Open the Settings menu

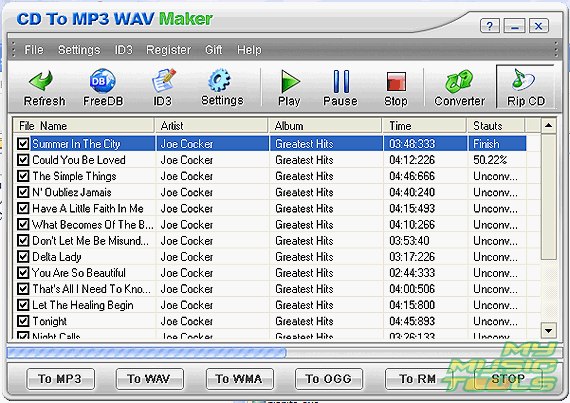pyautogui.click(x=79, y=49)
